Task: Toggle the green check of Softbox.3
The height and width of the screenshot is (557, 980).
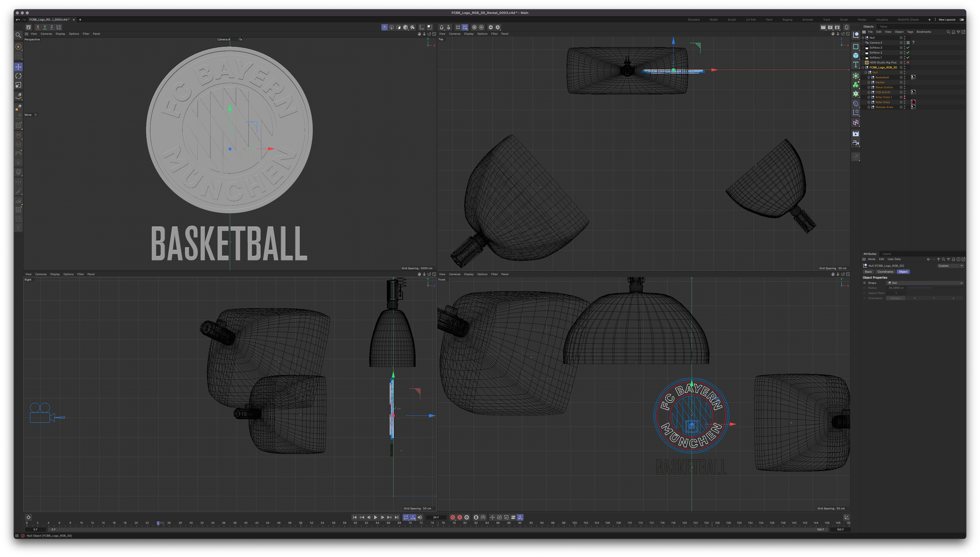Action: (x=908, y=47)
